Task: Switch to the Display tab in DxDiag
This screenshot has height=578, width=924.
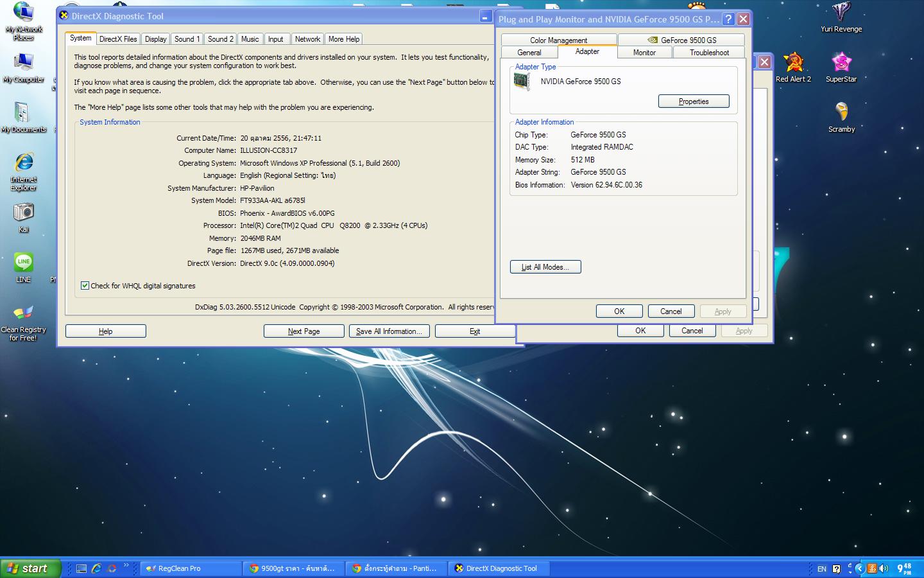Action: point(156,39)
